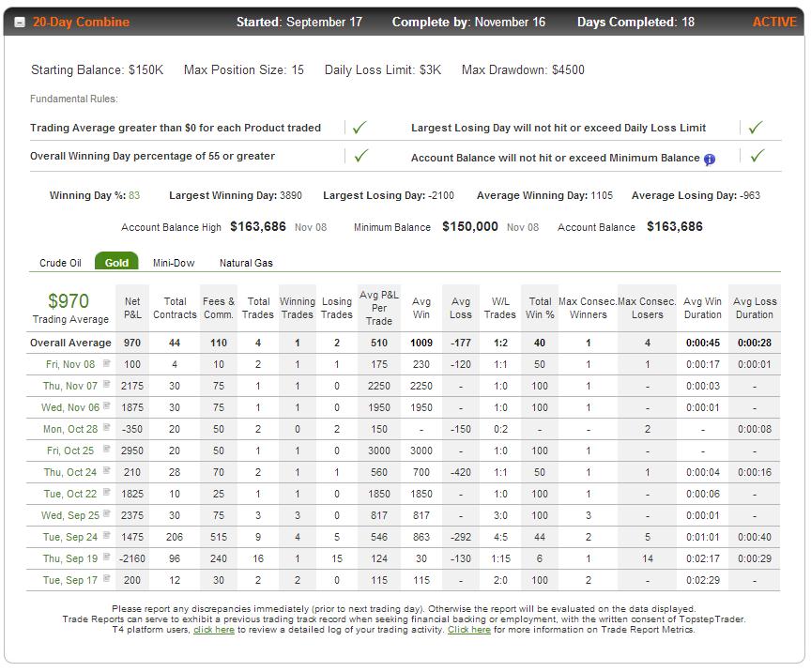Open the Mon, Oct 28 trade report icon
Screen dimensions: 811x672
point(106,428)
